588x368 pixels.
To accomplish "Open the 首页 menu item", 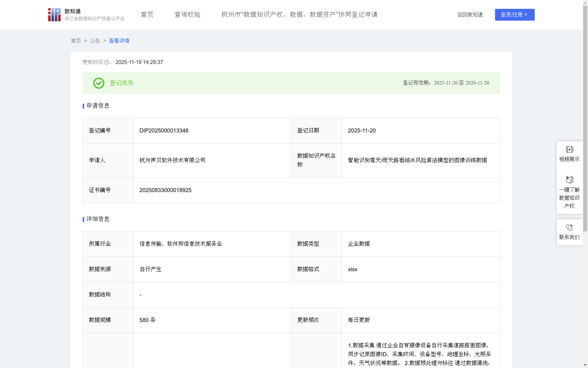I will pyautogui.click(x=146, y=14).
